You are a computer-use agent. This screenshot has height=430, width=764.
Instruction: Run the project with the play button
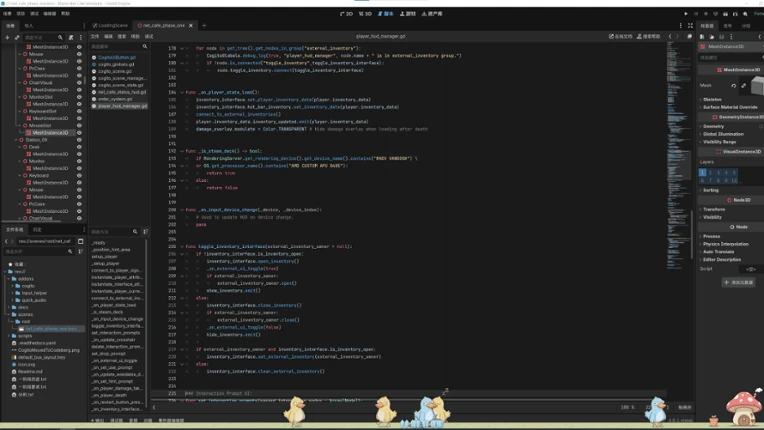pos(686,14)
